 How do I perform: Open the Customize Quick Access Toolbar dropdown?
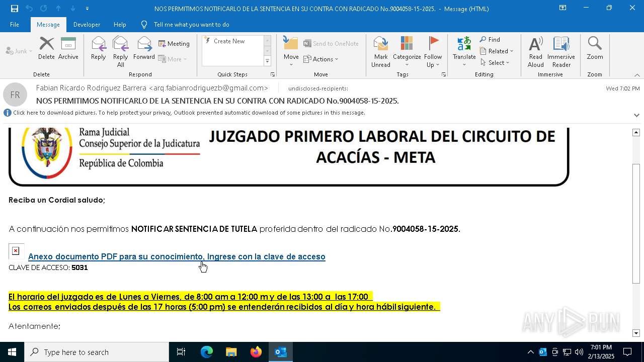click(87, 9)
